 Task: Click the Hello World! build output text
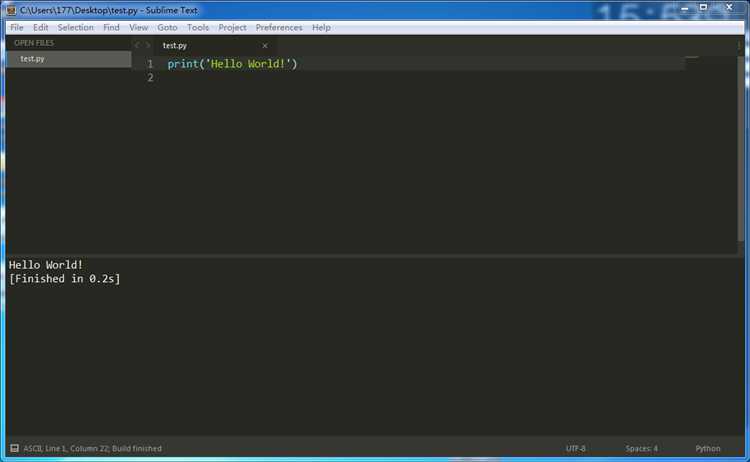46,265
